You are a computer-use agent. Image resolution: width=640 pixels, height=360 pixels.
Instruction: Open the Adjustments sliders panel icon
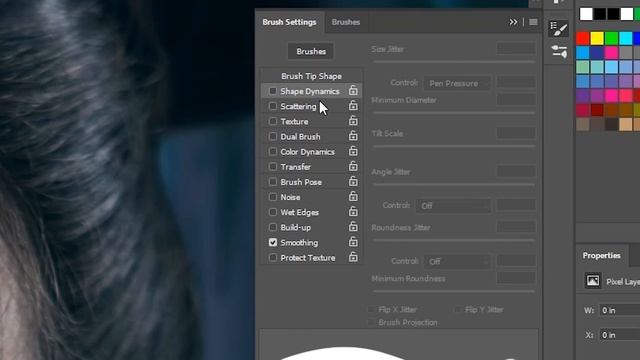coord(559,51)
